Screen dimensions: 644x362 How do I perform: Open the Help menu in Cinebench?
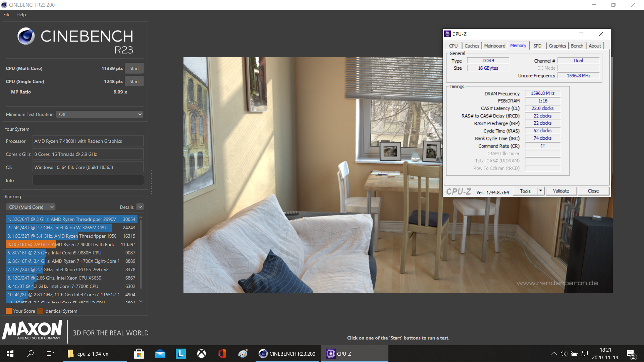coord(21,14)
